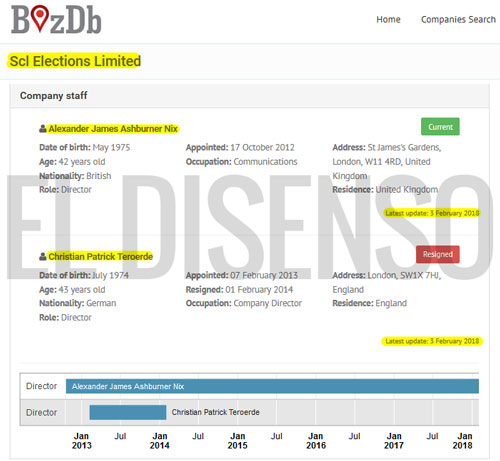Click the BizDb logo
The width and height of the screenshot is (500, 461).
tap(56, 19)
